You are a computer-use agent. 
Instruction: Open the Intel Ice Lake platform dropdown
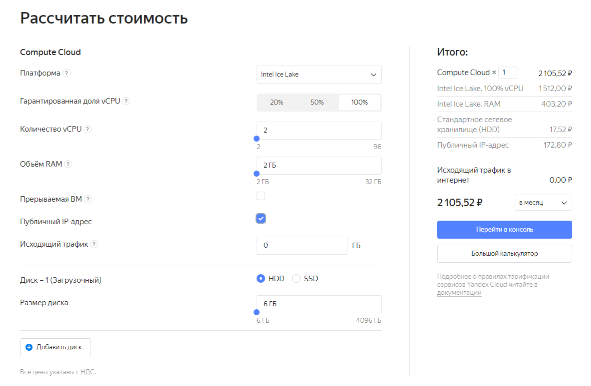tap(319, 74)
